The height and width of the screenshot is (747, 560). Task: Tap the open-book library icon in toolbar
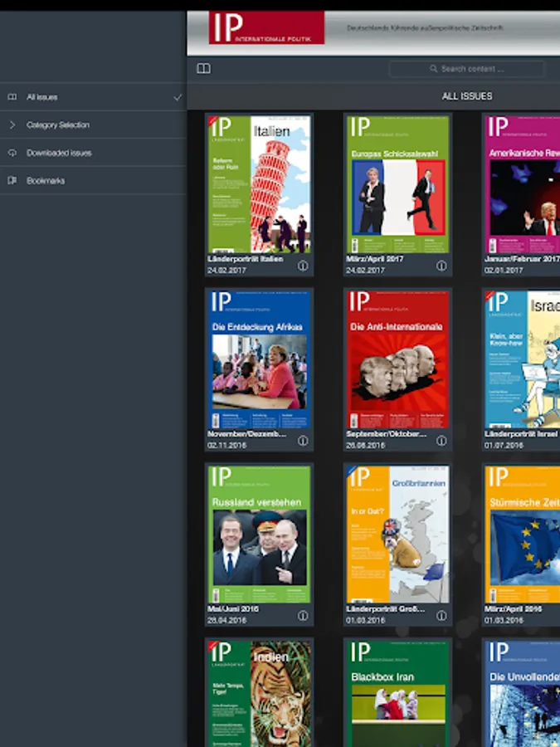[x=203, y=69]
